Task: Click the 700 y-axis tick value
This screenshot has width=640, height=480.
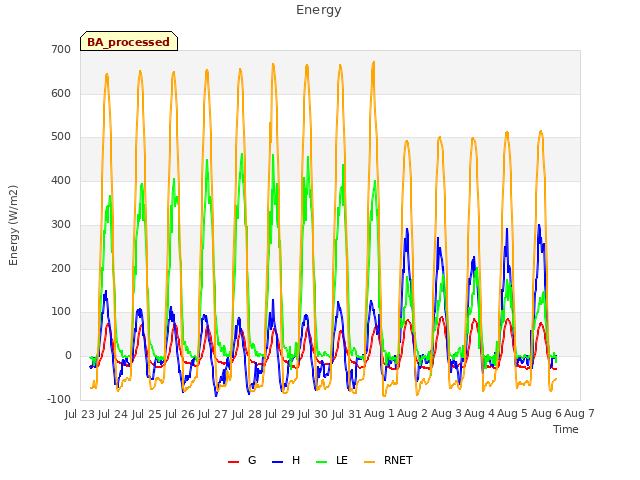Action: (61, 49)
